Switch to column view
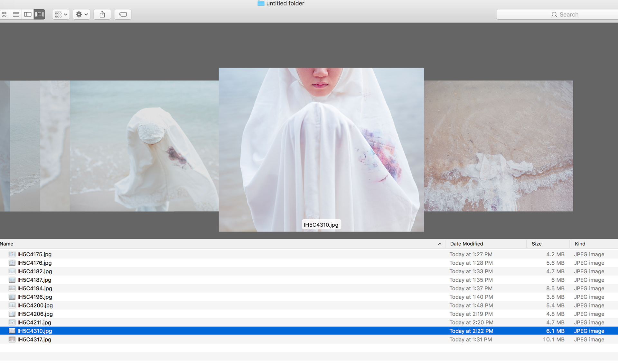Image resolution: width=618 pixels, height=364 pixels. point(28,14)
